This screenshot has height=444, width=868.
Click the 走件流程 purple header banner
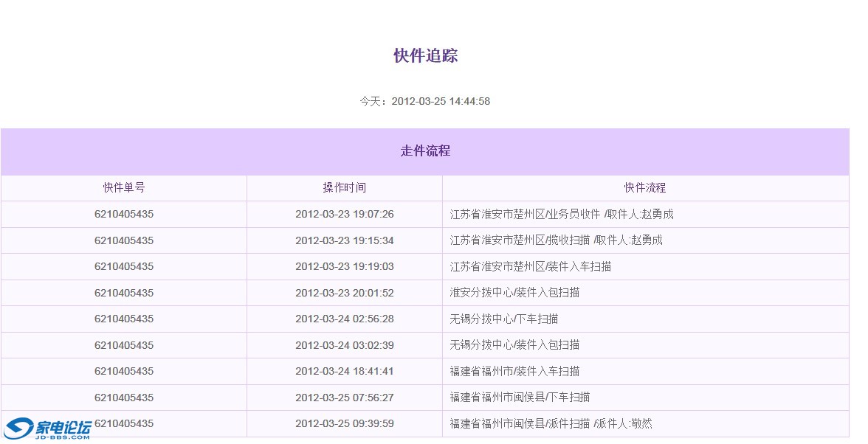424,151
